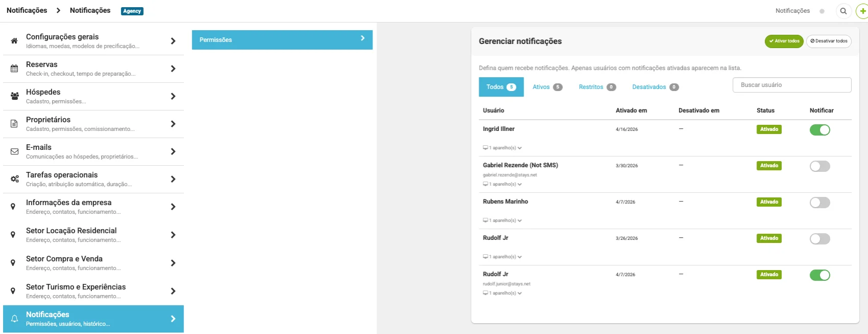Enable notifications for Gabriel Rezende
This screenshot has width=868, height=334.
[819, 166]
